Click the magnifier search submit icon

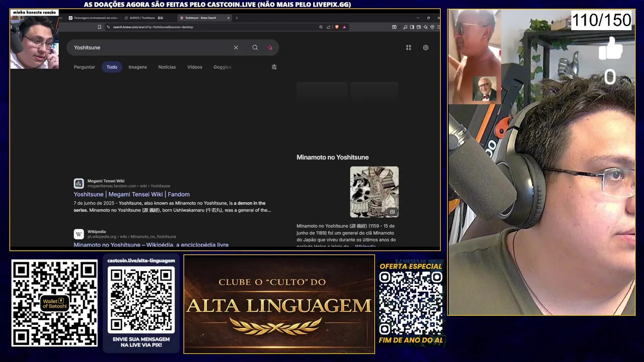255,47
